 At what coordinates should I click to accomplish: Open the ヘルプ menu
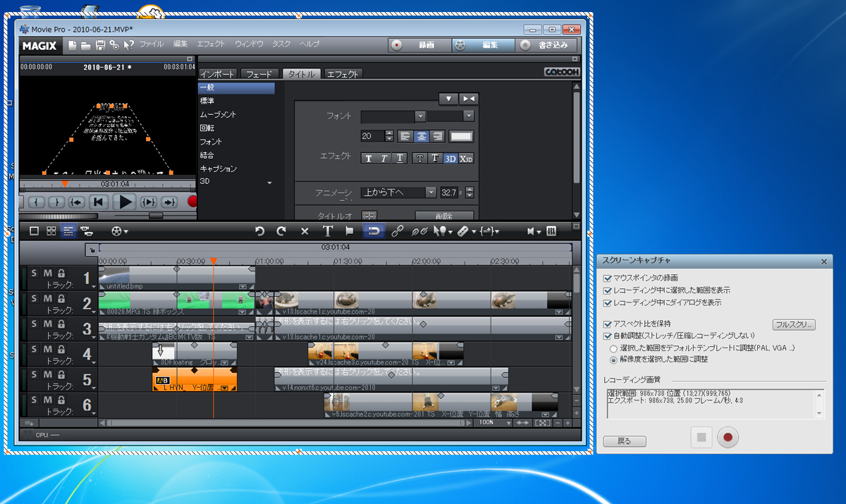coord(309,44)
